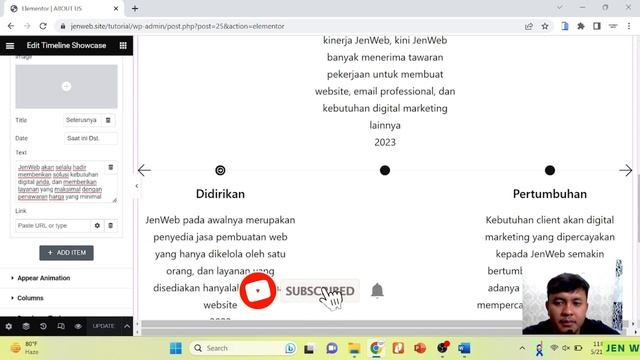Toggle browser side panel icon
This screenshot has width=640, height=360.
(x=597, y=26)
